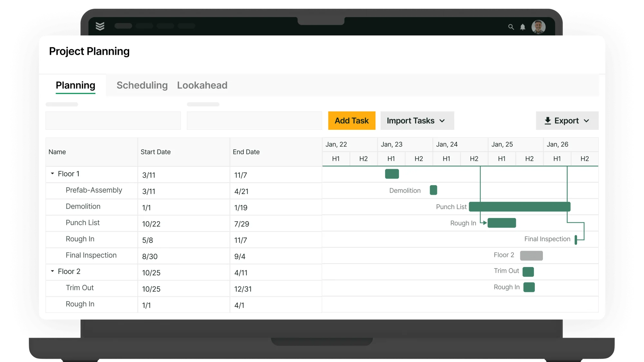Click the download icon on Export

[x=547, y=121]
